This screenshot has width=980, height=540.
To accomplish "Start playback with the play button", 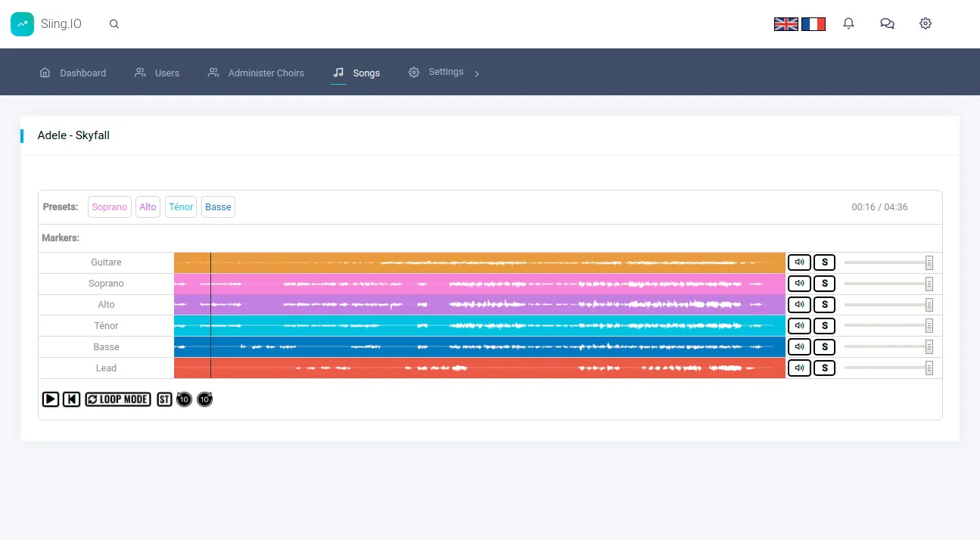I will coord(51,399).
